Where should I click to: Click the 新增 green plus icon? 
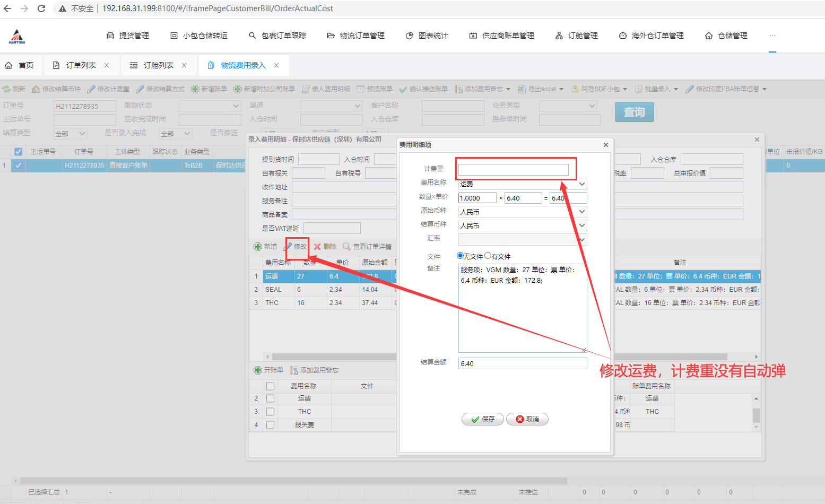point(258,247)
